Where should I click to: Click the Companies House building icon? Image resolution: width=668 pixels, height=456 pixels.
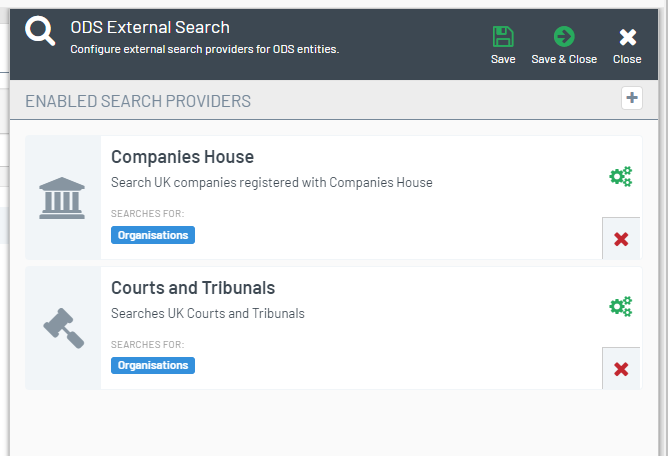tap(62, 198)
